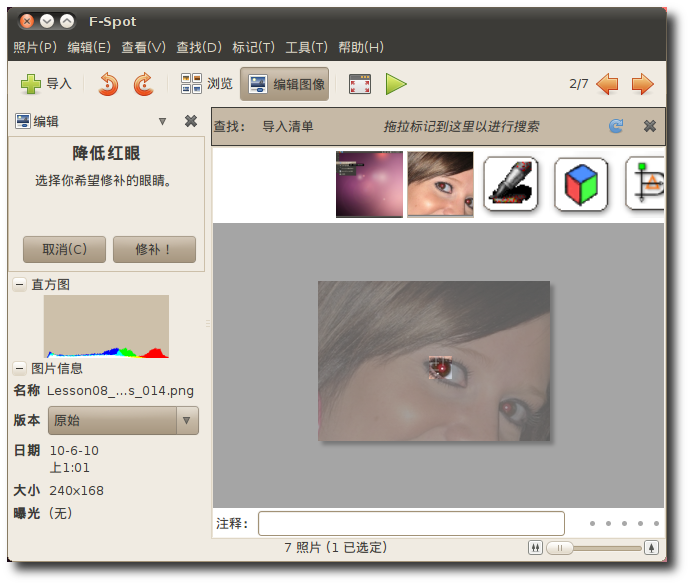690x585 pixels.
Task: Click the green plus 导入 import button
Action: click(46, 84)
